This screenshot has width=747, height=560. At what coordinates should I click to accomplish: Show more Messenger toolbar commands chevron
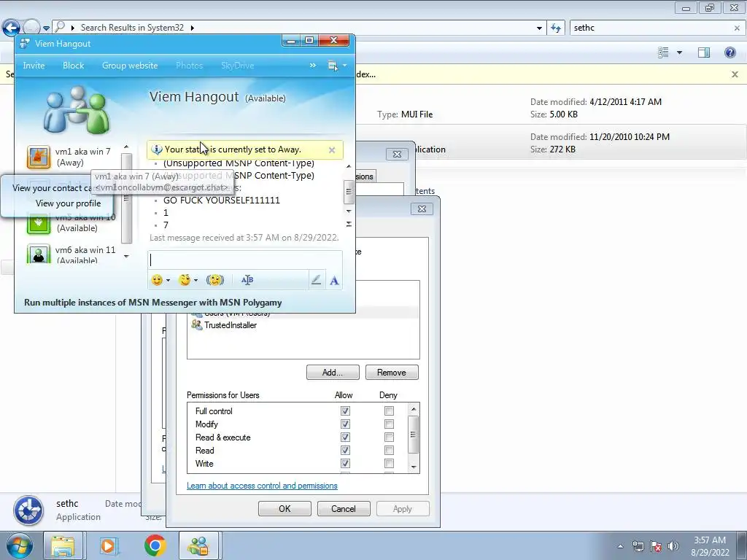(x=312, y=65)
